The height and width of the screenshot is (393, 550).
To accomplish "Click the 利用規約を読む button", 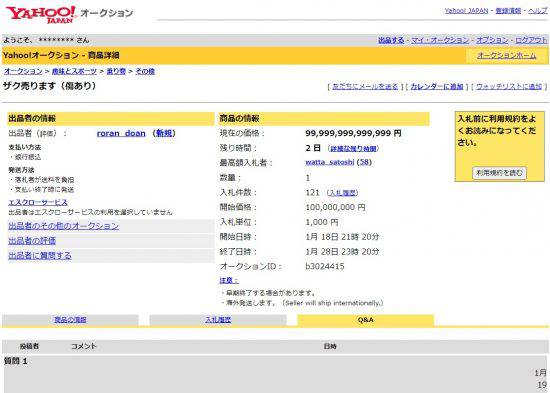I will (499, 173).
